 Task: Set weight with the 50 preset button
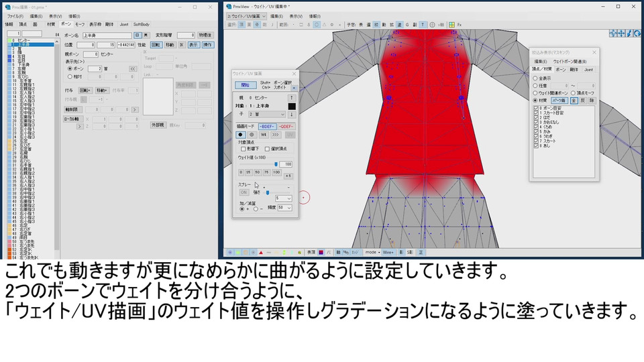258,172
